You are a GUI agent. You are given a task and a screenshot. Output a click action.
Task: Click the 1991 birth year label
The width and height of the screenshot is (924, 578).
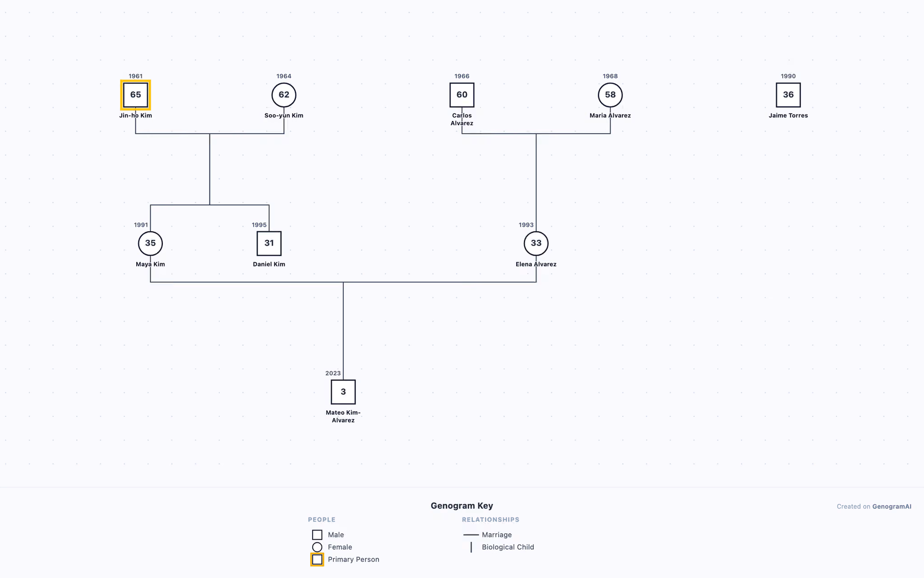click(x=141, y=225)
